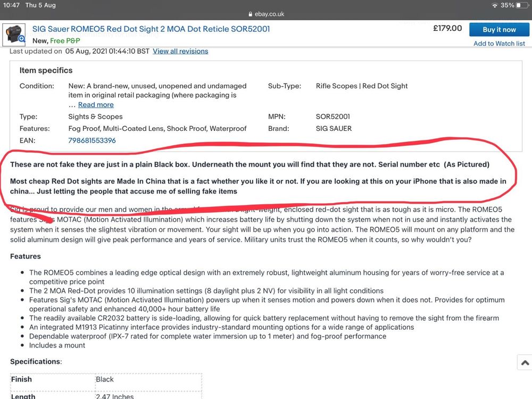Click the EAN number 798681553396
Image resolution: width=532 pixels, height=399 pixels.
point(92,140)
